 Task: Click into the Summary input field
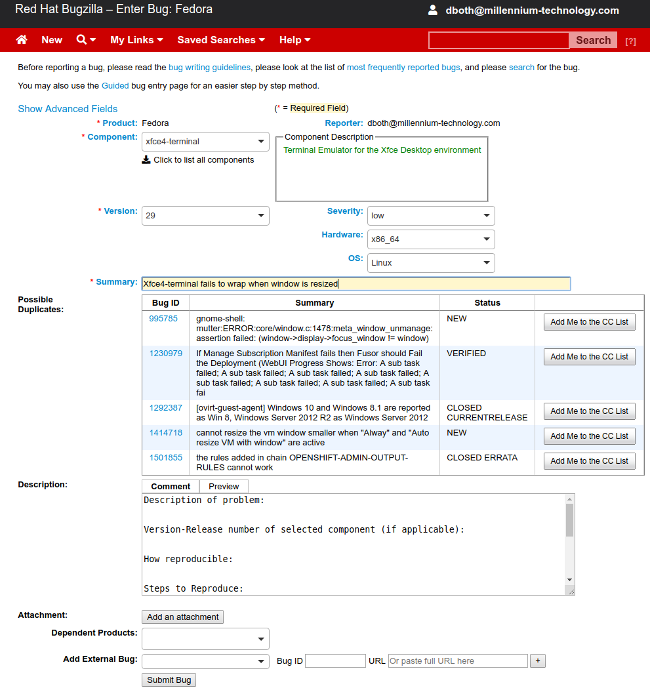356,284
